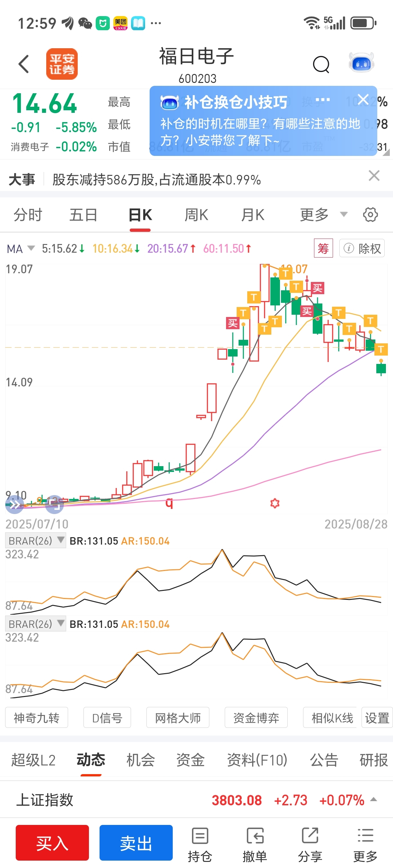Tap the blue 卖出 button
The image size is (393, 868).
coord(136,843)
